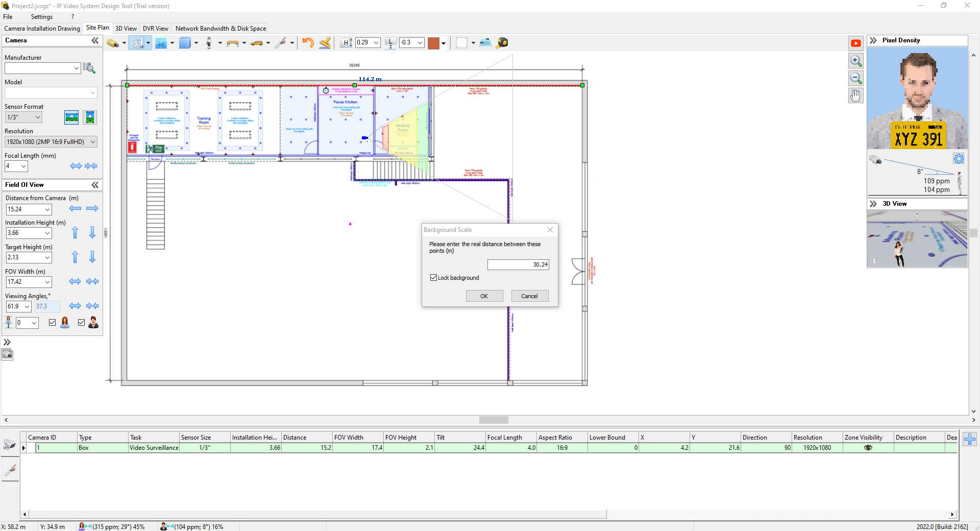Open the Settings menu
Viewport: 980px width, 531px height.
[x=41, y=17]
